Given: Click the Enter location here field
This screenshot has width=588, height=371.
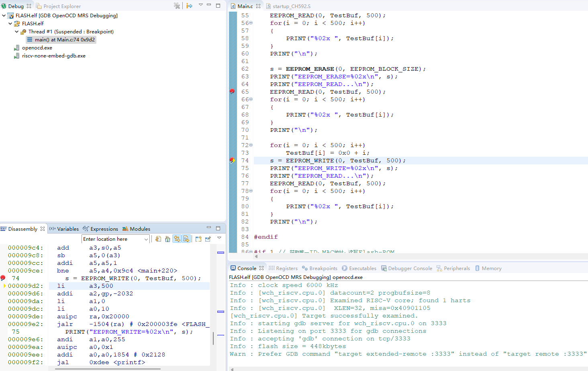Looking at the screenshot, I should click(112, 239).
